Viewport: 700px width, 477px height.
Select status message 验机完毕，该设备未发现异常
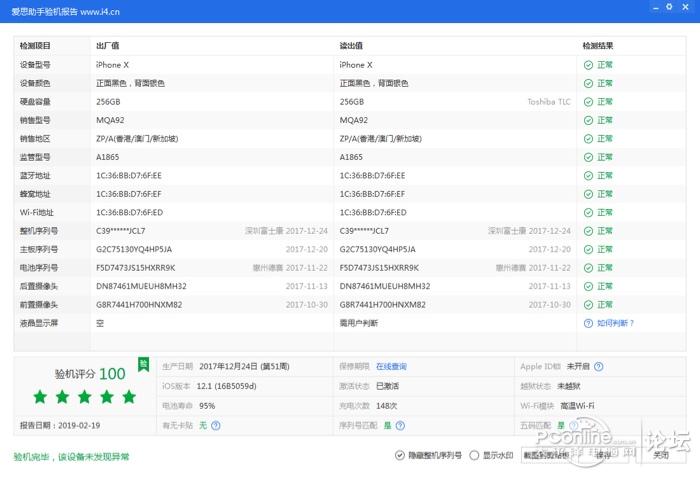71,457
